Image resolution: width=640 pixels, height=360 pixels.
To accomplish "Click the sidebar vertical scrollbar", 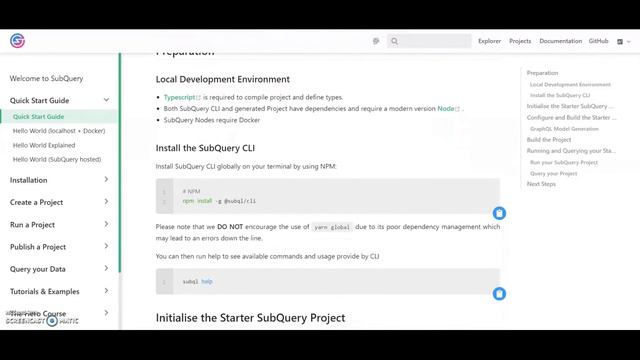I will (120, 163).
